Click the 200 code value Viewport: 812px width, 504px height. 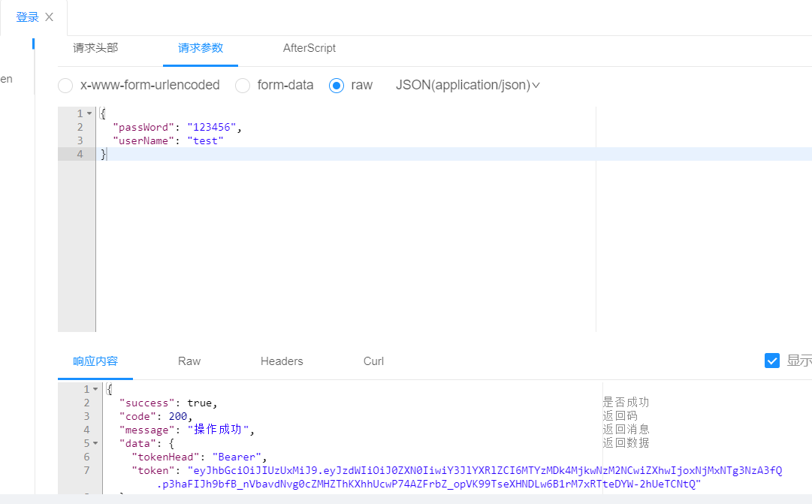[177, 416]
